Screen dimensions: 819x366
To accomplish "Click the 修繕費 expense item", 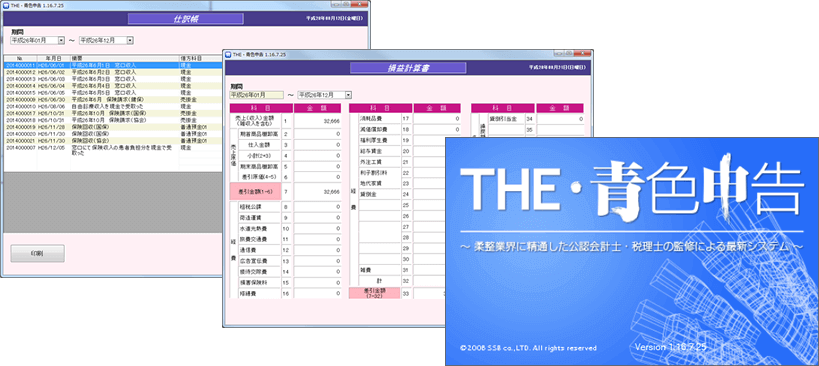I will pyautogui.click(x=259, y=293).
